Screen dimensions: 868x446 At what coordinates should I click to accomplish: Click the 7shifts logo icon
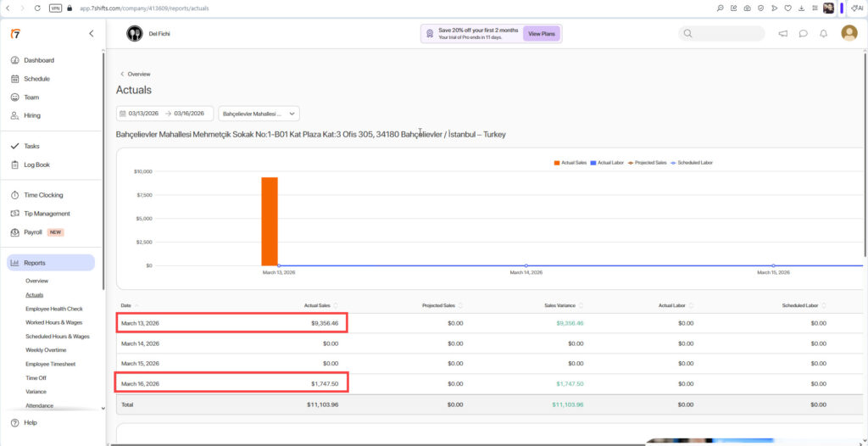[x=14, y=33]
